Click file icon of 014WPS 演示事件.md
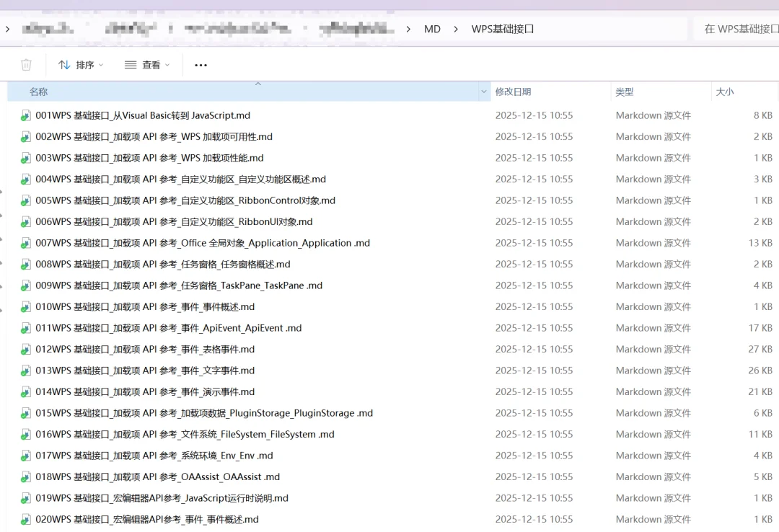This screenshot has width=779, height=532. pos(26,392)
